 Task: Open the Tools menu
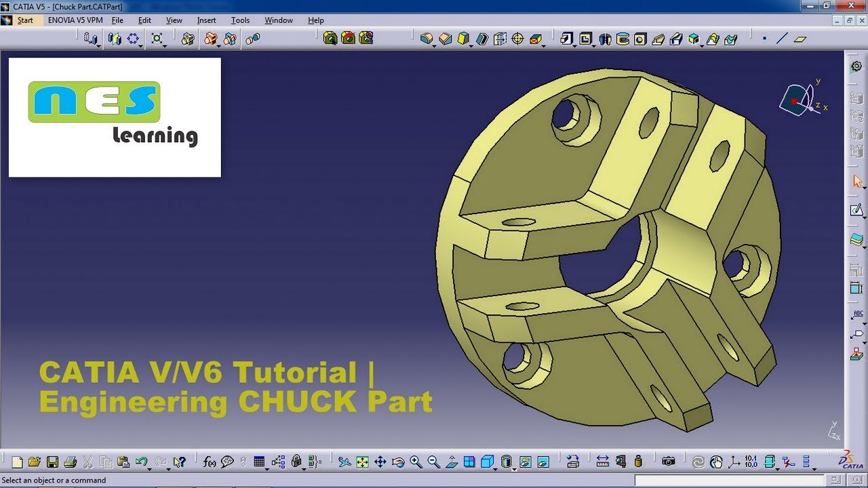(x=240, y=20)
